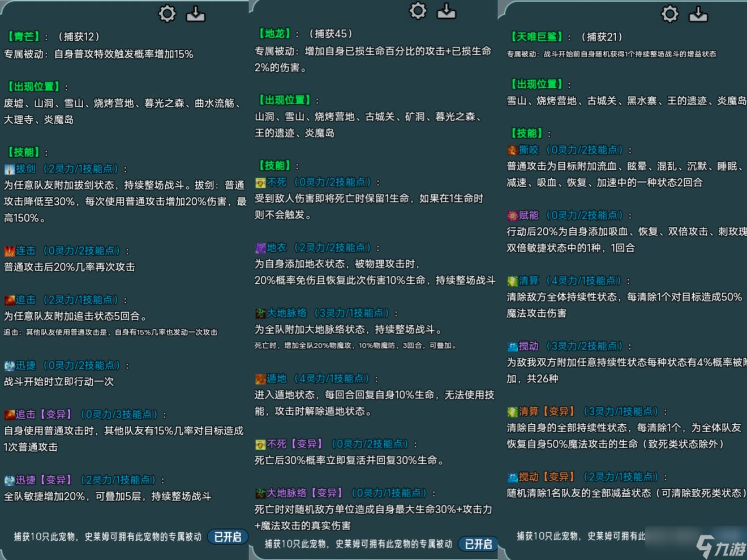This screenshot has width=747, height=560.
Task: Select the 拔剑 skill icon
Action: (9, 169)
